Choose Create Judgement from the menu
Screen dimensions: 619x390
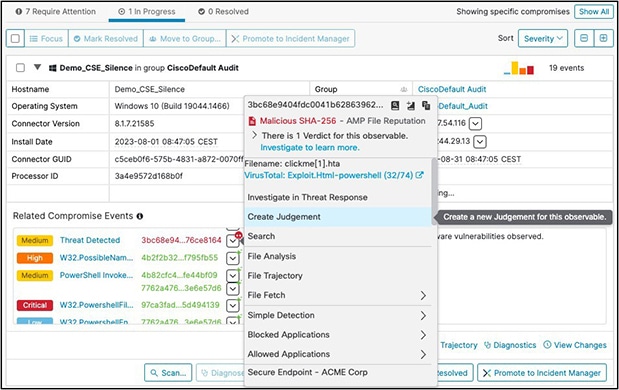click(x=338, y=217)
